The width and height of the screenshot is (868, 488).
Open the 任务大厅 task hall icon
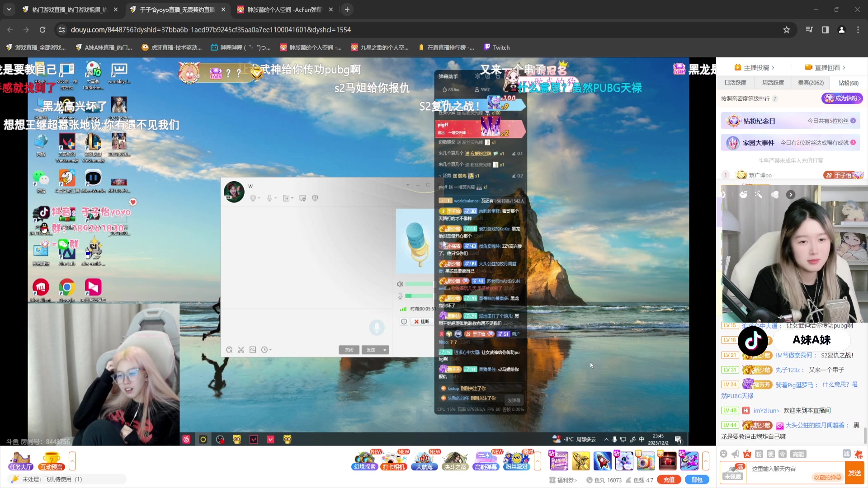(21, 461)
